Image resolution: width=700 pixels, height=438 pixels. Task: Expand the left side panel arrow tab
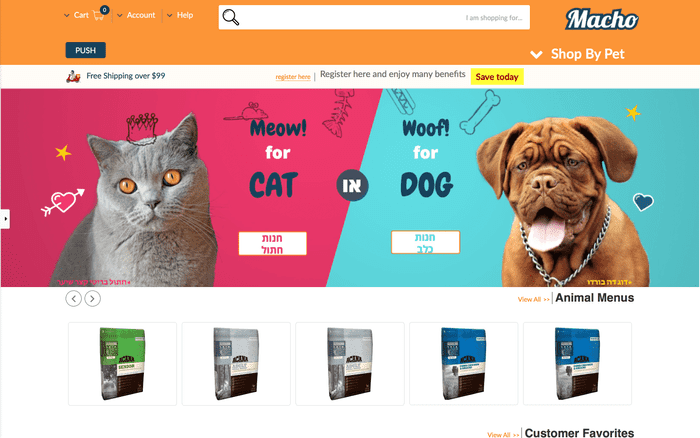5,219
